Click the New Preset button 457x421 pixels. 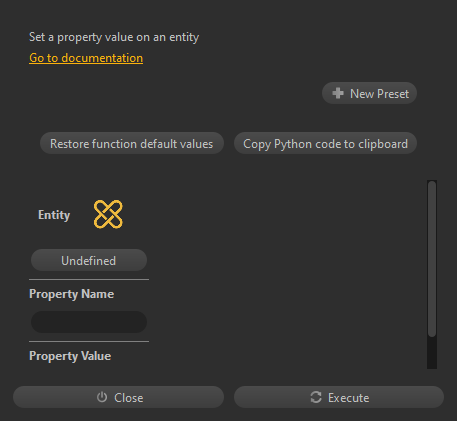click(x=369, y=93)
